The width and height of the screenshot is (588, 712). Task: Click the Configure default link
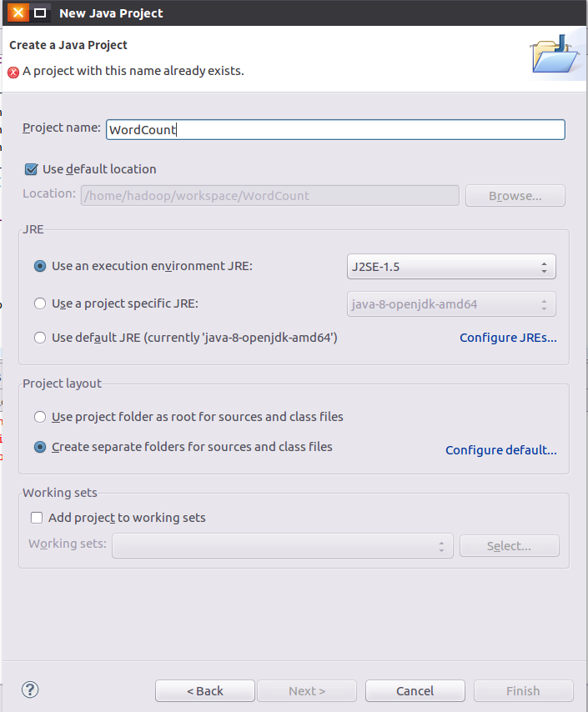pos(500,450)
